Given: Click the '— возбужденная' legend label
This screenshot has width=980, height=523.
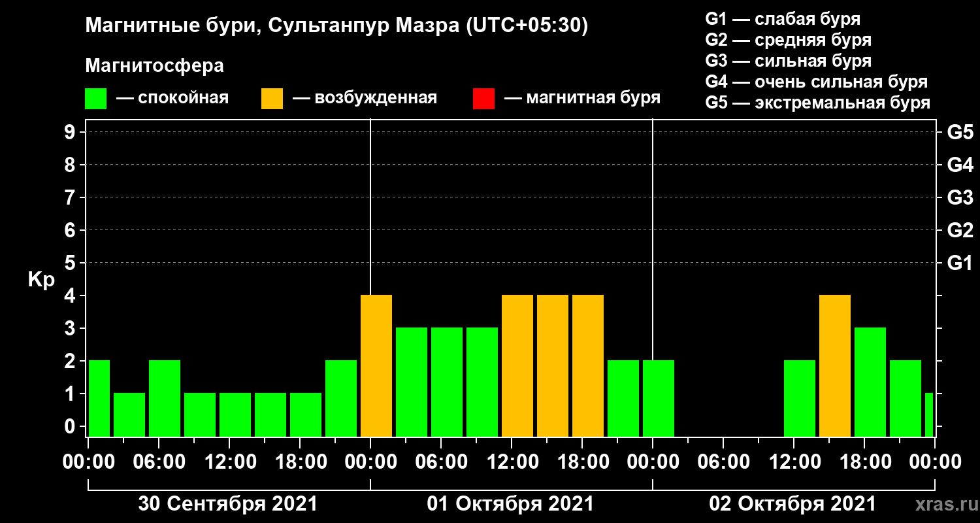Looking at the screenshot, I should (x=365, y=98).
